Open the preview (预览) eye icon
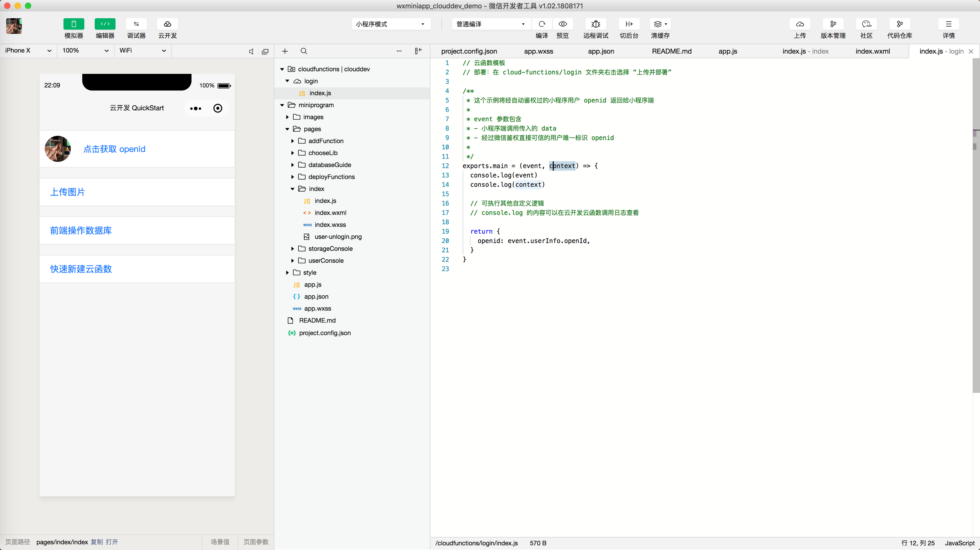 pos(562,24)
